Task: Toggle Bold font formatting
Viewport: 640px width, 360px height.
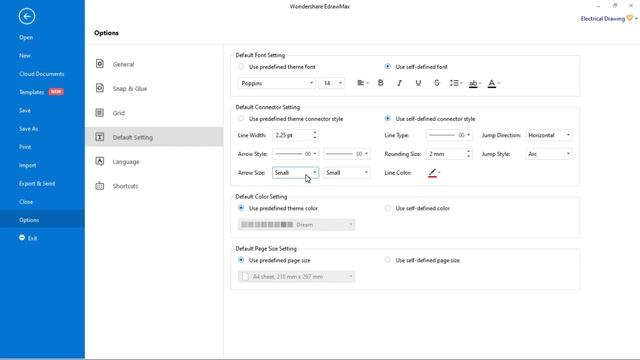Action: pos(380,83)
